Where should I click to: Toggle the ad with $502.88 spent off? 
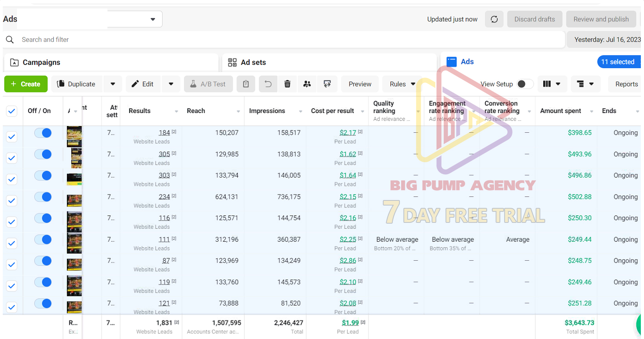(43, 197)
